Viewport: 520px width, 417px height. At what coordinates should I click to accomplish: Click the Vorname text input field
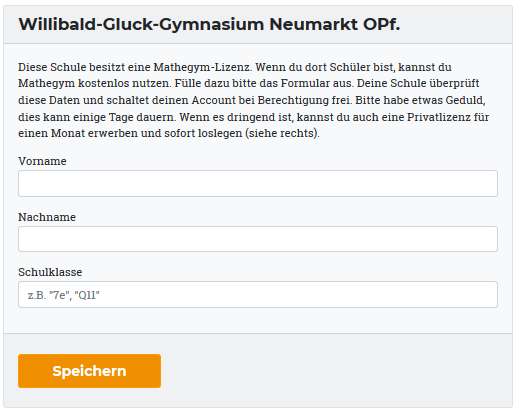(258, 183)
